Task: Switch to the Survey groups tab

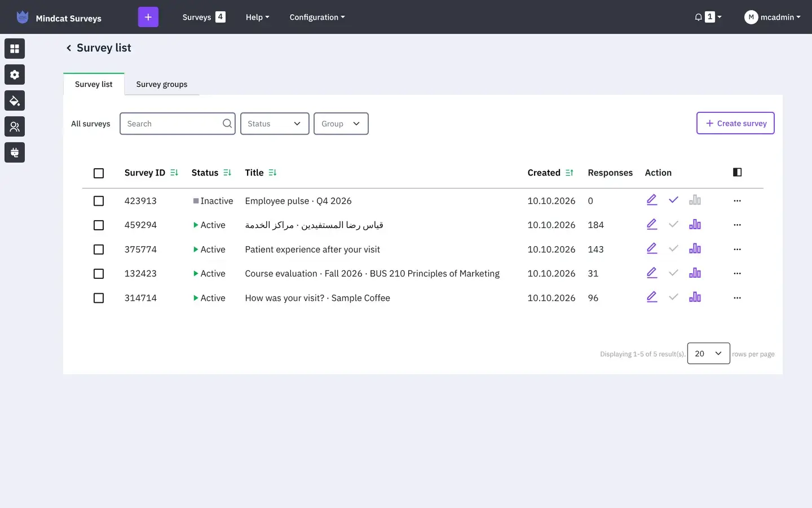Action: (x=162, y=84)
